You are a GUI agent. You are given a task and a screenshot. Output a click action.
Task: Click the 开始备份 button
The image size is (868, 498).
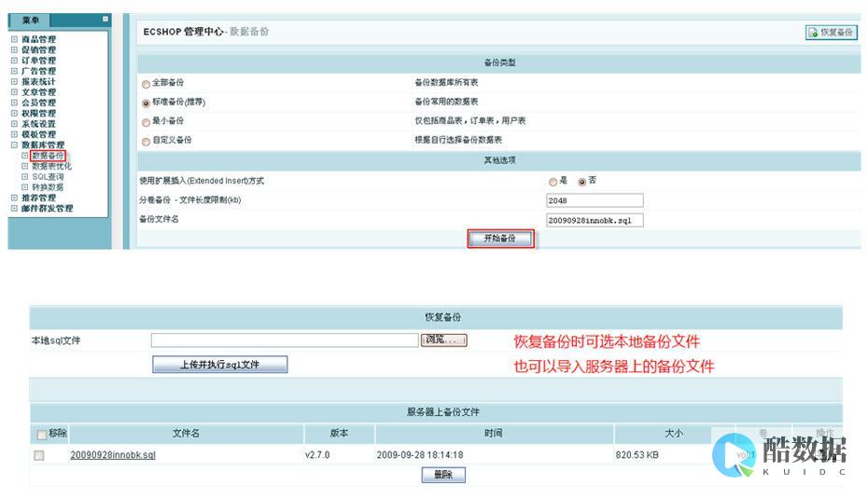pyautogui.click(x=500, y=239)
